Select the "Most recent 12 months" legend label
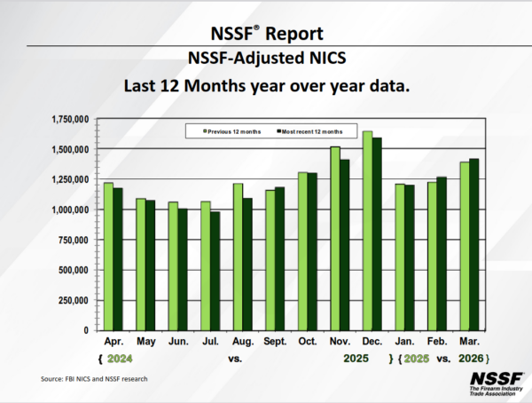Screen dimensions: 532x403 pos(315,130)
